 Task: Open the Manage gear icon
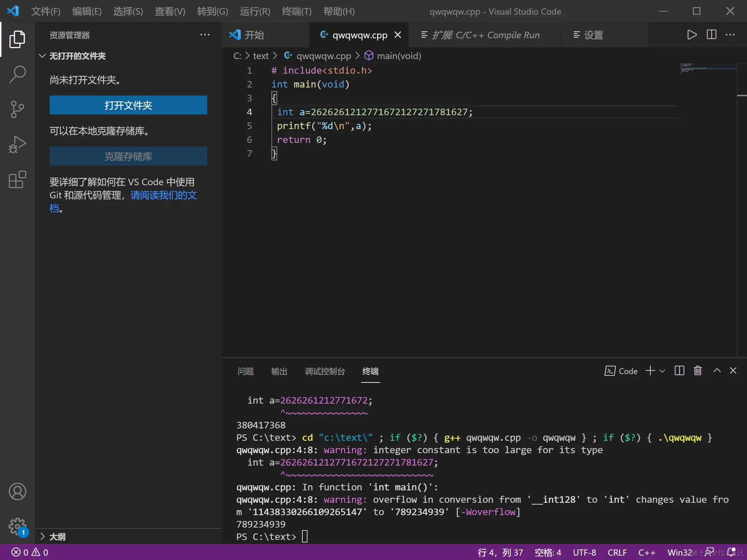click(17, 526)
